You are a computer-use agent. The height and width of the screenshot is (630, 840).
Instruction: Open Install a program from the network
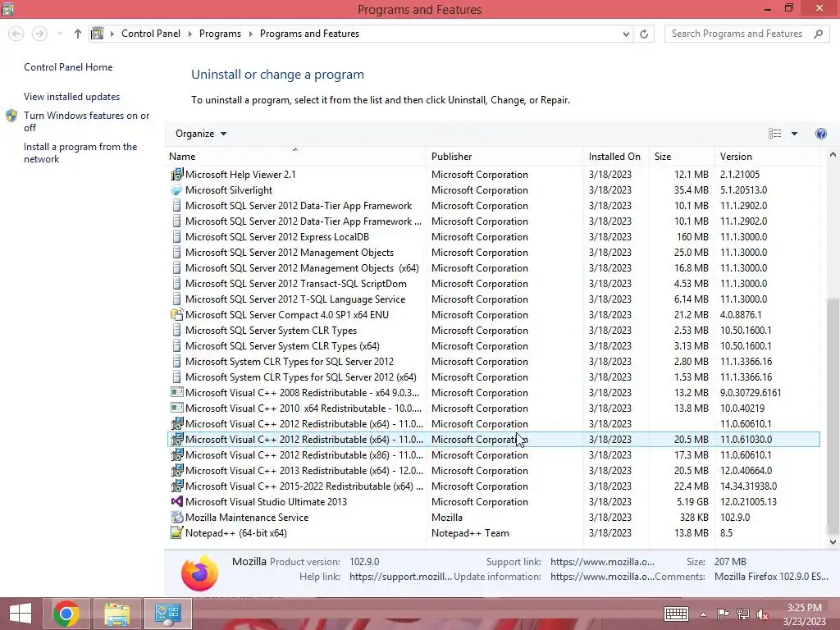[x=80, y=153]
